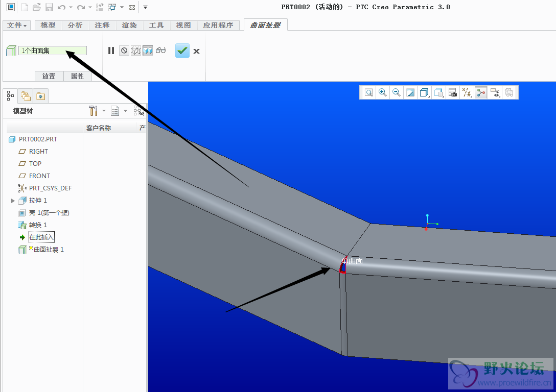Open the display style cube dropdown
This screenshot has width=556, height=392.
(x=425, y=93)
